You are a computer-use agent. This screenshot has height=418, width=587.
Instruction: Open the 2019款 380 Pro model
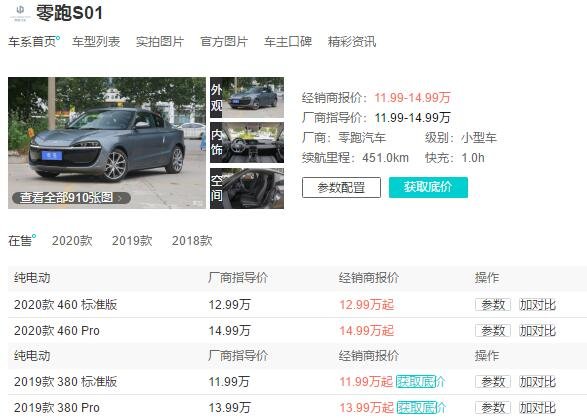click(x=57, y=408)
